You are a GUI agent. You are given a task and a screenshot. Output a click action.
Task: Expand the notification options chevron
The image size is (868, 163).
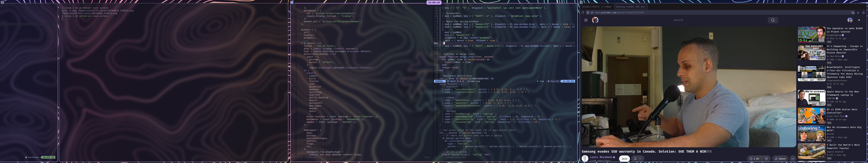pos(640,159)
